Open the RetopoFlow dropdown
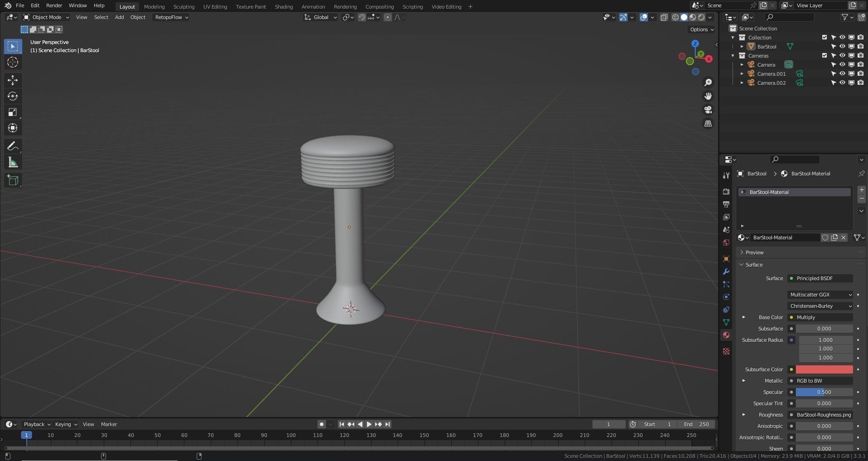Screen dimensions: 868x461 [171, 17]
